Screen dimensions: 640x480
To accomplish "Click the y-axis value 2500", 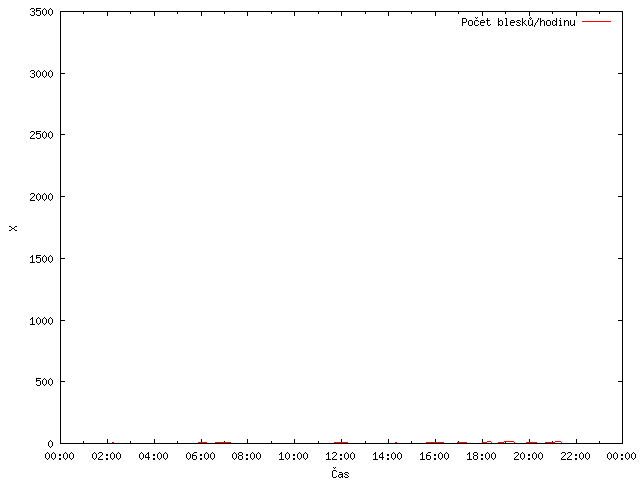I will pyautogui.click(x=42, y=135).
